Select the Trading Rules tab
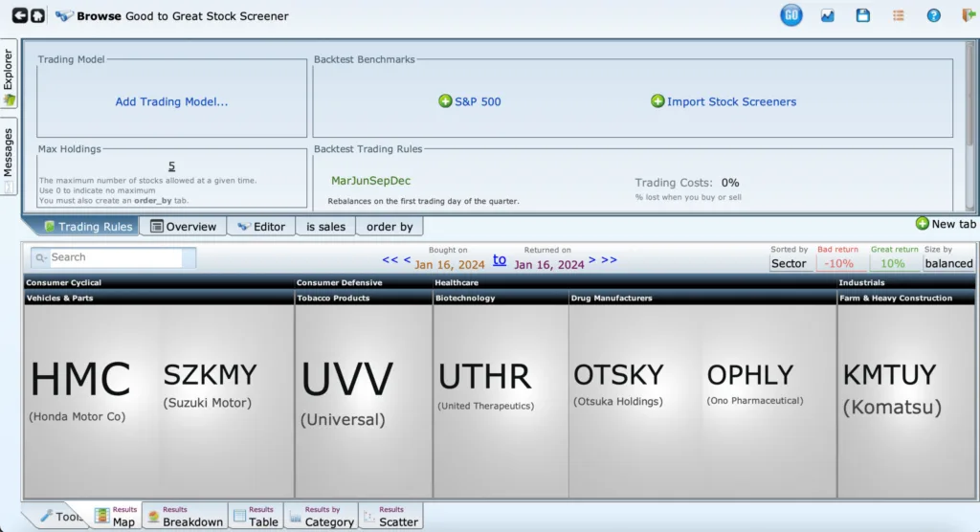 pos(87,227)
